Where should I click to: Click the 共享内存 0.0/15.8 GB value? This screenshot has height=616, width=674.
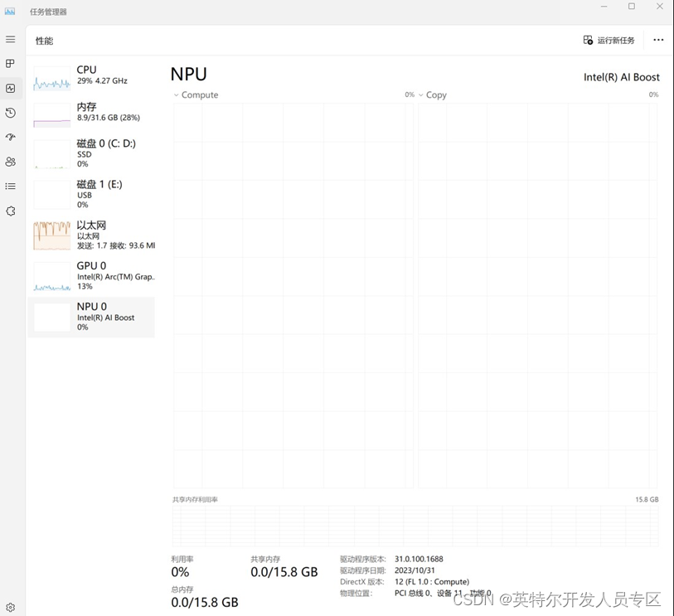click(284, 572)
